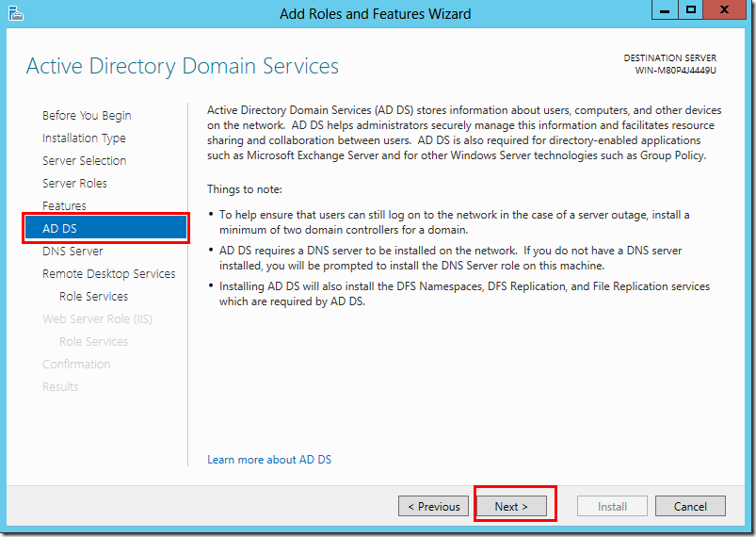Click Learn more about AD DS link
This screenshot has width=756, height=537.
tap(269, 460)
